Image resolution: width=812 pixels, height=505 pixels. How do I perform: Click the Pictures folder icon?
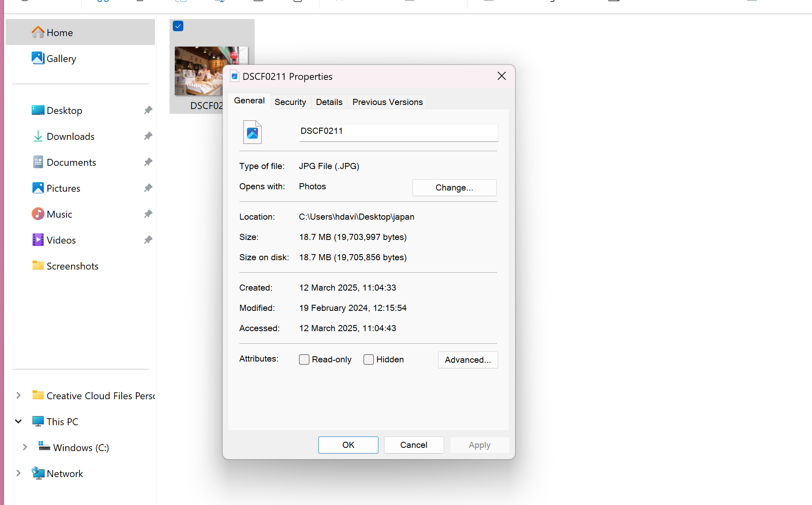tap(38, 188)
